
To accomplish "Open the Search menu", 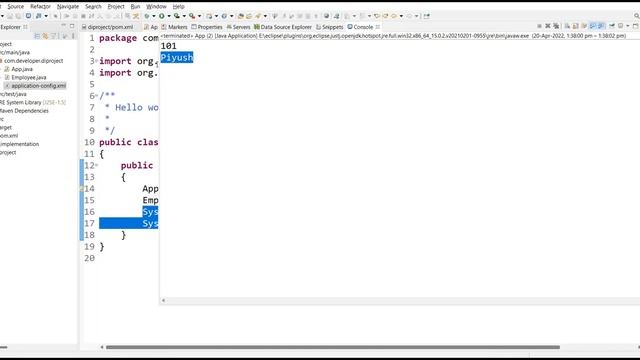I will tap(93, 7).
